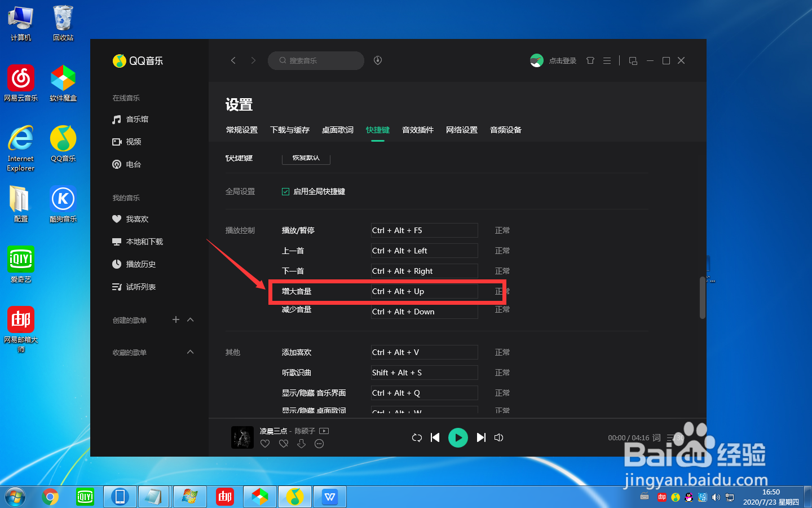
Task: Navigate back with the left arrow
Action: 233,60
